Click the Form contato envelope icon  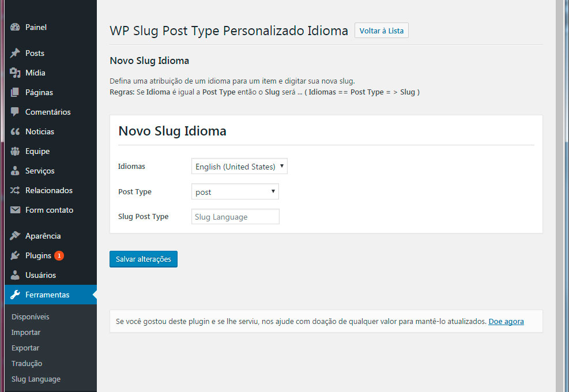coord(16,210)
